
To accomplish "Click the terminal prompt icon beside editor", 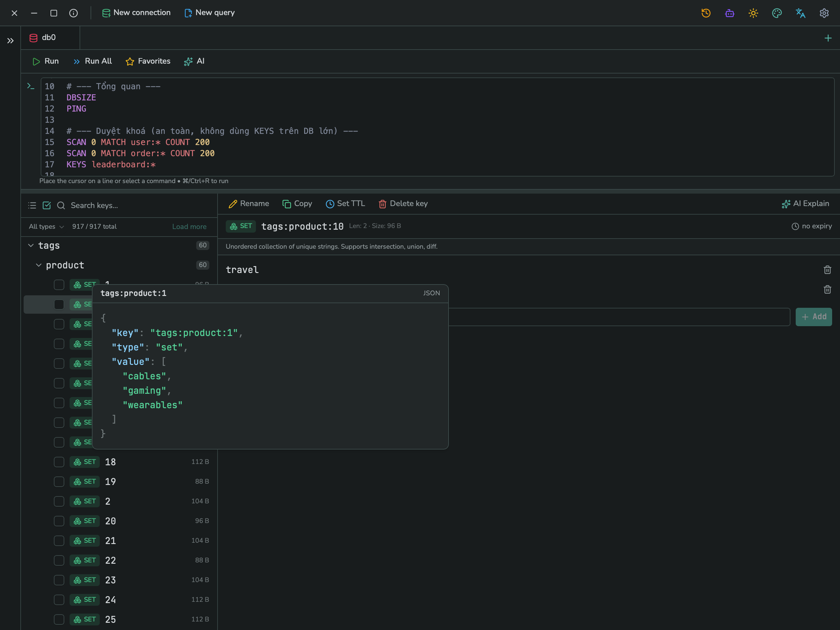I will pos(31,87).
